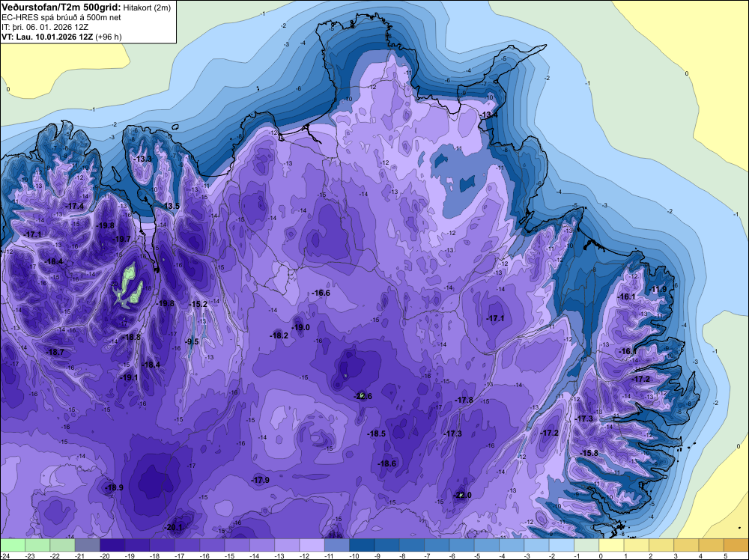Screen dimensions: 749x560
Task: Click the legend swatch labeled -15
Action: point(237,545)
